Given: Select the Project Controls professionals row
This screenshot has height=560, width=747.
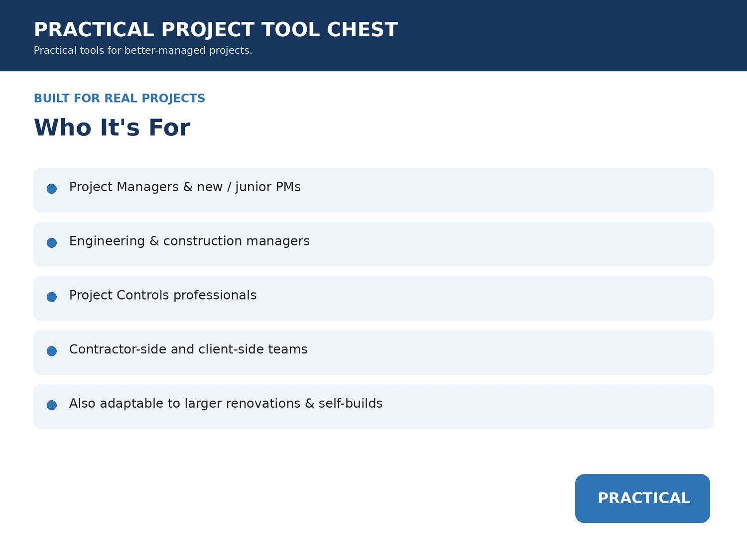Looking at the screenshot, I should click(x=373, y=299).
